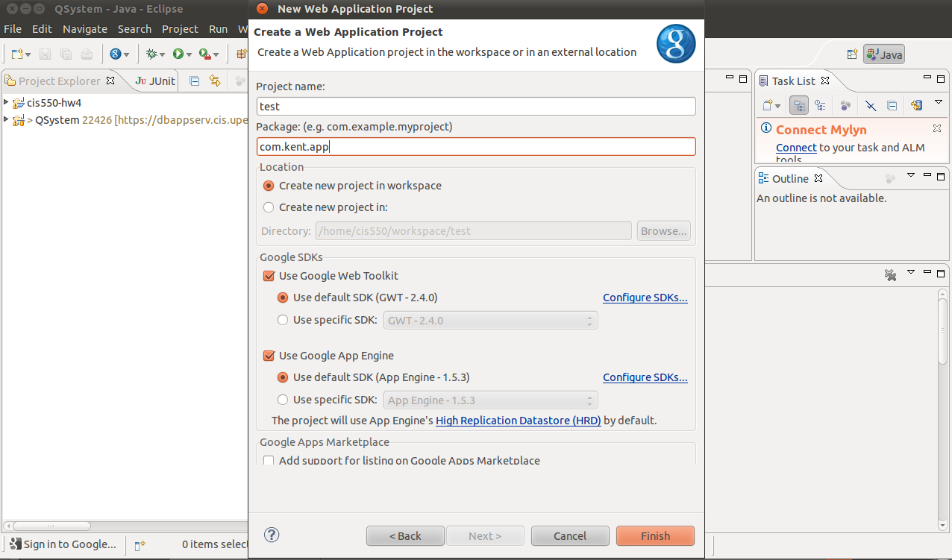Minimize the Task List panel
The height and width of the screenshot is (560, 952).
927,78
